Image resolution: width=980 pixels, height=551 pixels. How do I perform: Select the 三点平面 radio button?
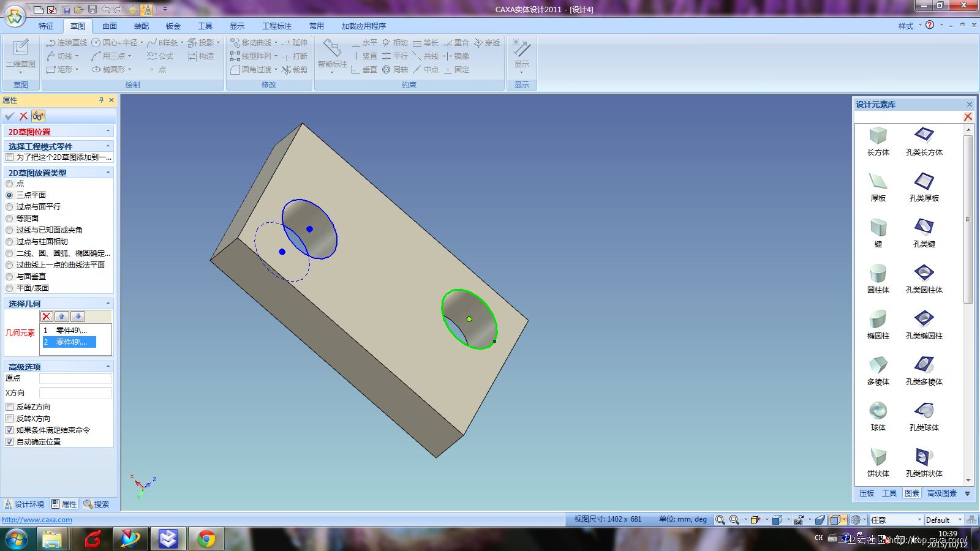pyautogui.click(x=9, y=195)
